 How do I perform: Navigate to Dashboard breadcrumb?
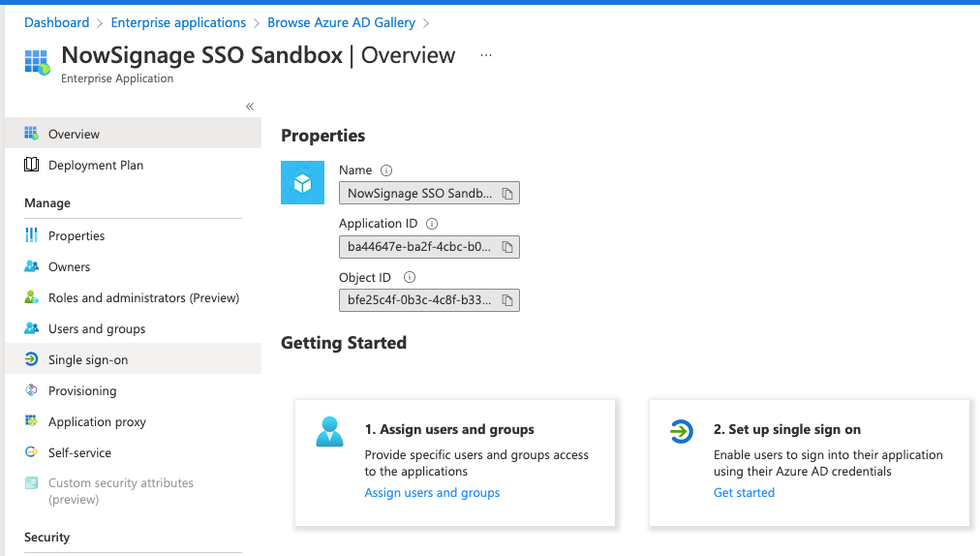(x=56, y=22)
